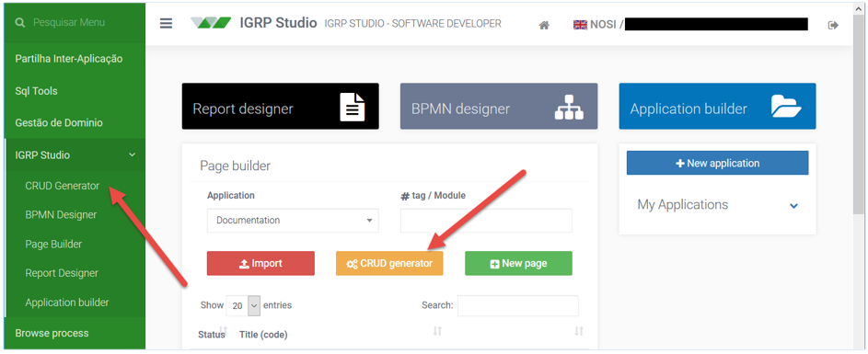Open the Report designer tile
The image size is (868, 354).
[280, 107]
